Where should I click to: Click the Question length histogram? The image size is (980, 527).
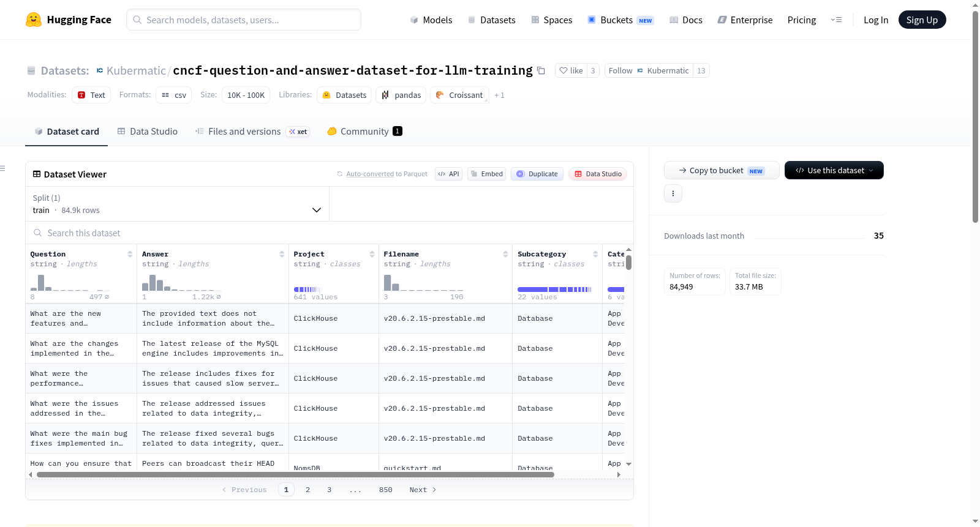70,282
